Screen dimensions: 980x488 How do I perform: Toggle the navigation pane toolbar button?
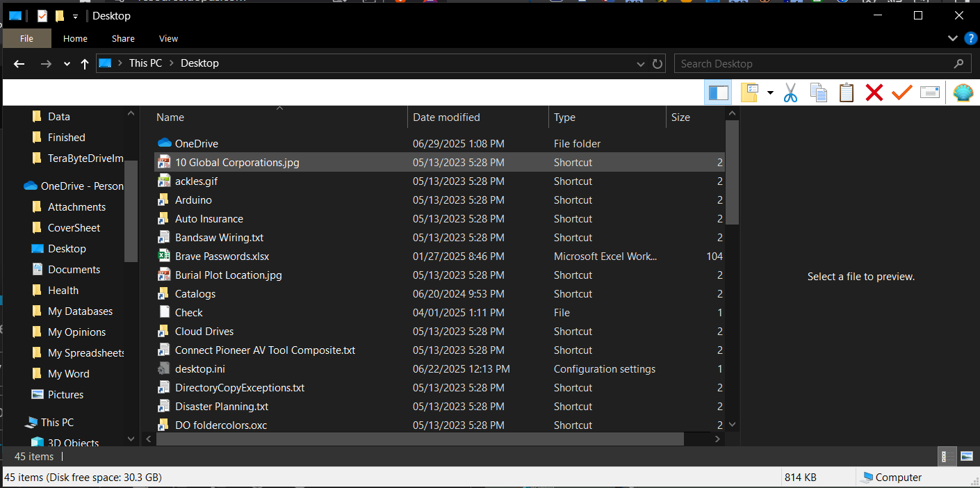coord(718,92)
